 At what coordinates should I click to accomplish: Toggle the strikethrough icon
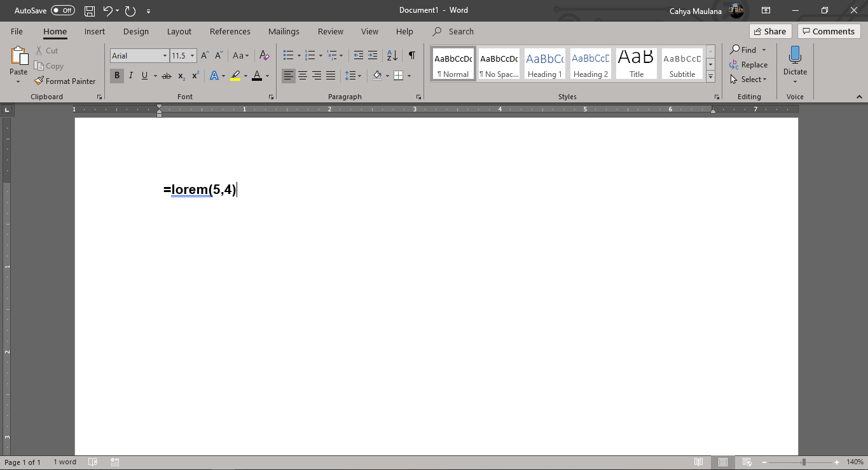pos(166,76)
